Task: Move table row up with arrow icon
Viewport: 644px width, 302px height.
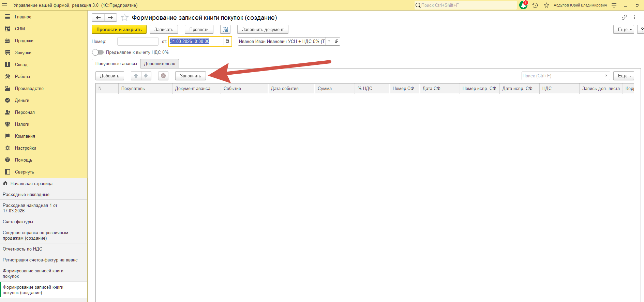Action: 136,76
